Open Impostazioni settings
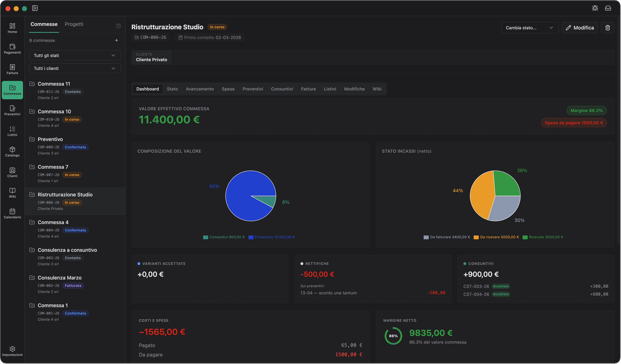The width and height of the screenshot is (621, 364). pos(12,351)
